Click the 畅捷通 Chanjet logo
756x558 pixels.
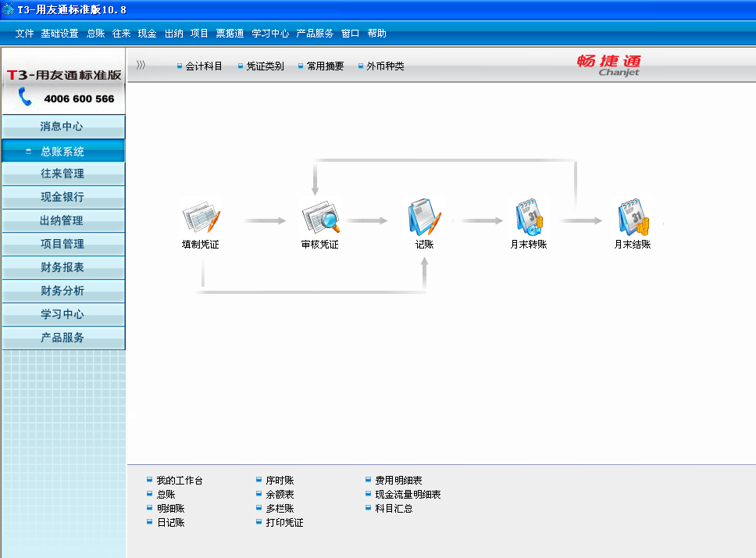609,65
